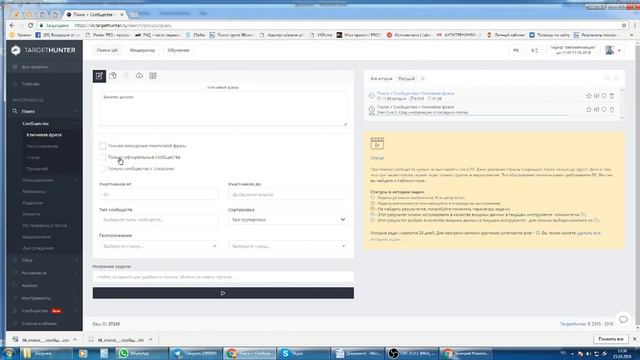
Task: Click Показать все downloads button
Action: click(611, 339)
